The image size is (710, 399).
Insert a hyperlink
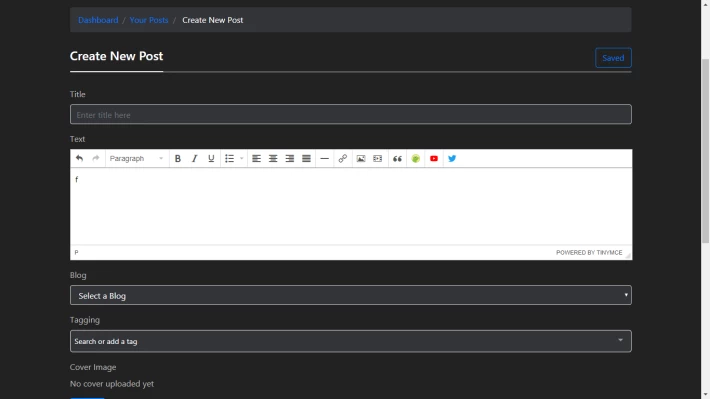[x=343, y=159]
